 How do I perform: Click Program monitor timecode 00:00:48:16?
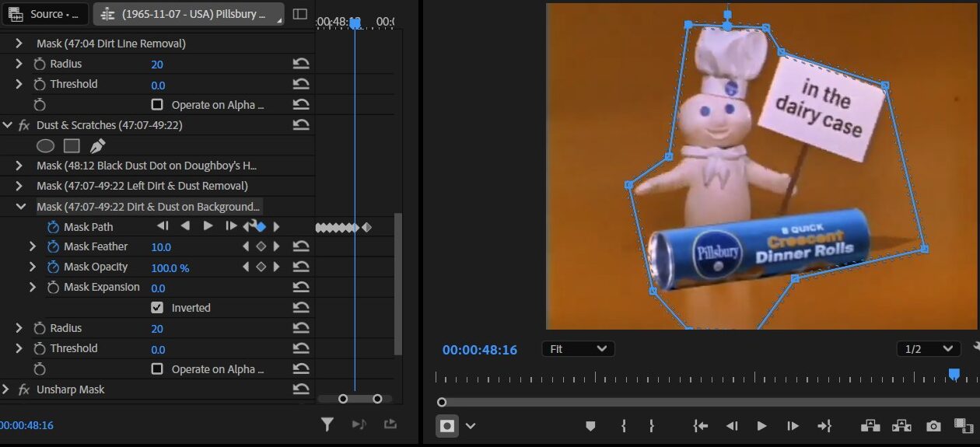point(480,350)
